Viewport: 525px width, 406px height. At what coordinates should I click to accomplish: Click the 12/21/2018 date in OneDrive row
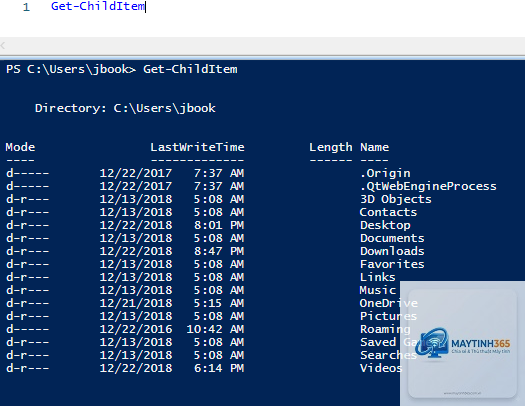136,303
